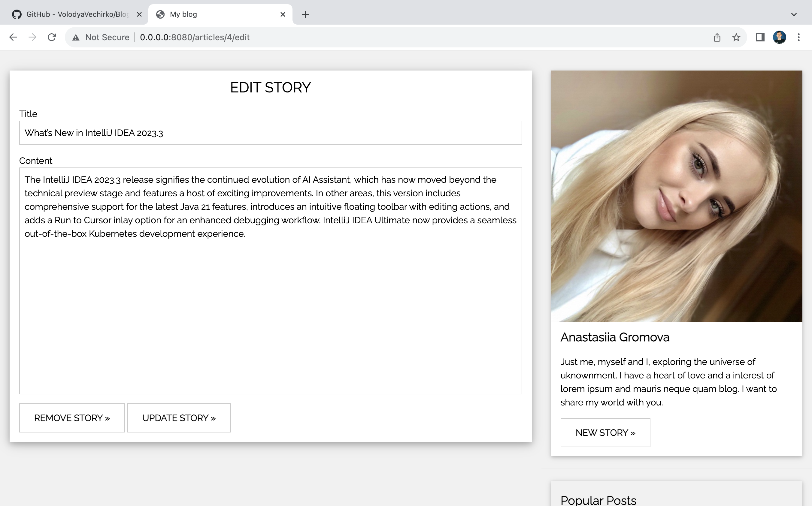Viewport: 812px width, 506px height.
Task: Click the UPDATE STORY button
Action: point(179,418)
